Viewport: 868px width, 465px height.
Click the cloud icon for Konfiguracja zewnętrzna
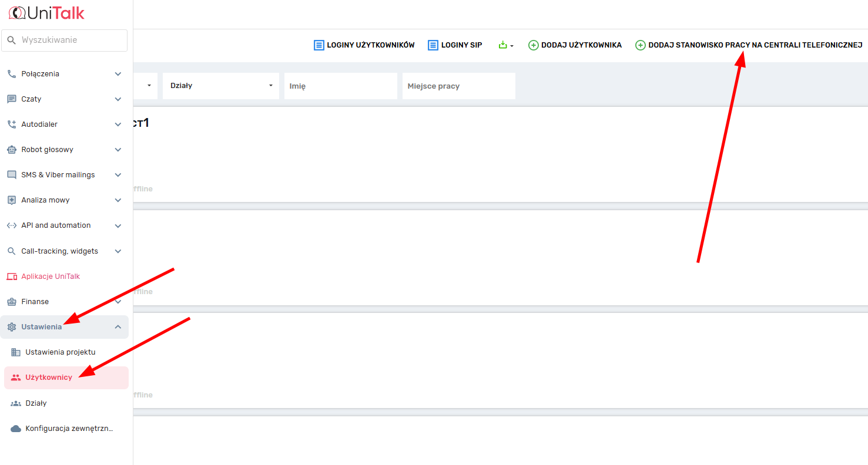click(16, 429)
